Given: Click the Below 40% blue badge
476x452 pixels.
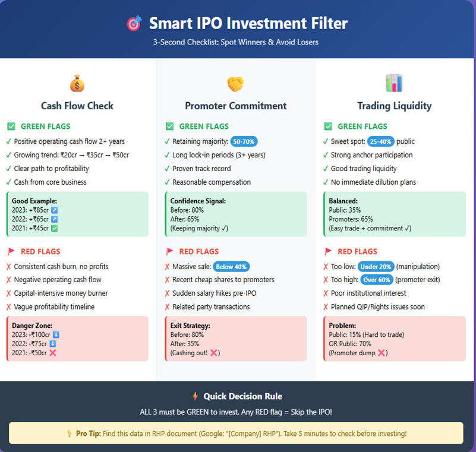Looking at the screenshot, I should pos(231,267).
